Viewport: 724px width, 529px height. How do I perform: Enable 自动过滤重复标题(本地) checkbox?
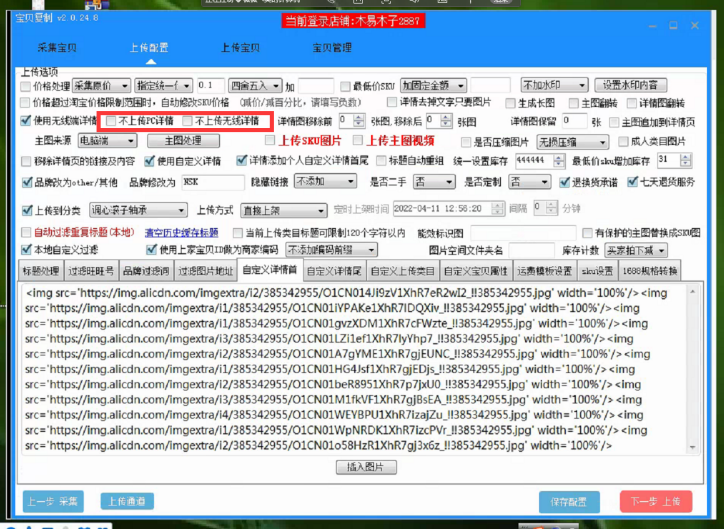tap(26, 232)
